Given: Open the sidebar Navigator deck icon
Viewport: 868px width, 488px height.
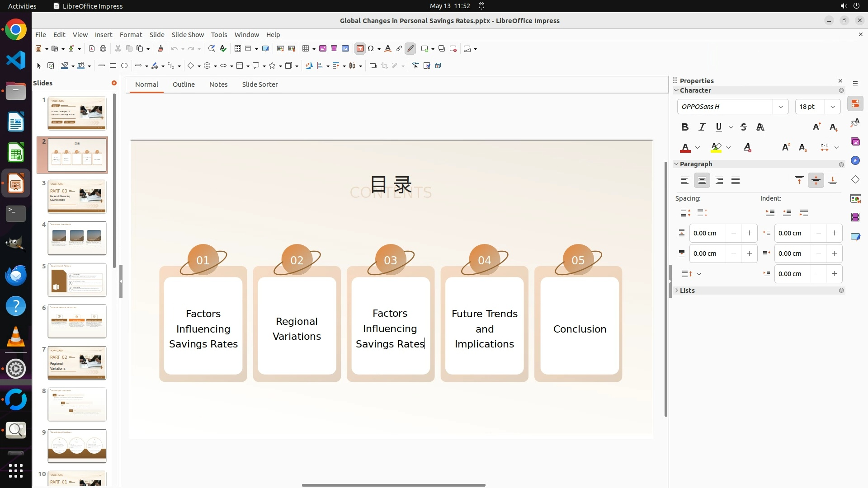Looking at the screenshot, I should pyautogui.click(x=855, y=161).
